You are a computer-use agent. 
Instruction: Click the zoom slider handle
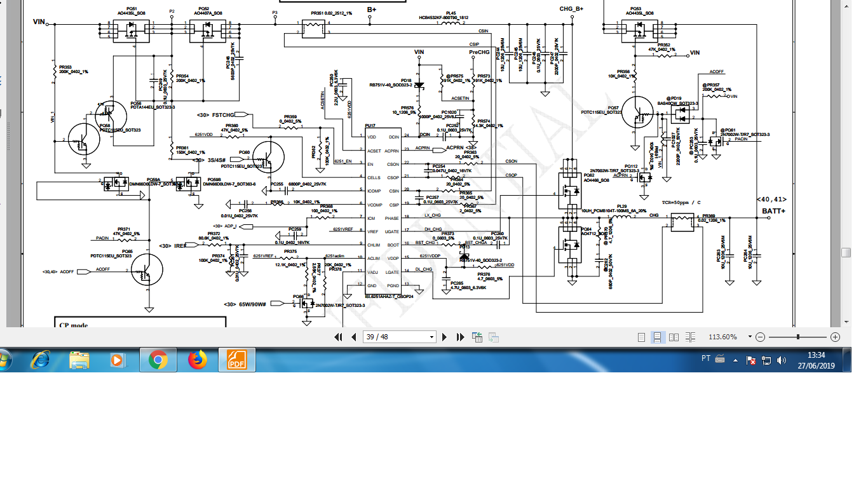coord(798,337)
